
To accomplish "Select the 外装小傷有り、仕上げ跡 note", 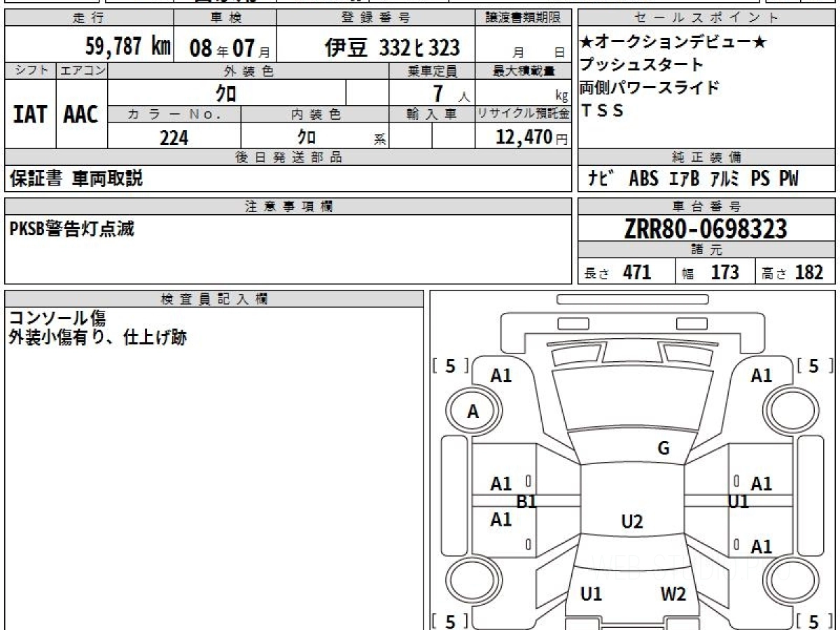I will [x=98, y=338].
